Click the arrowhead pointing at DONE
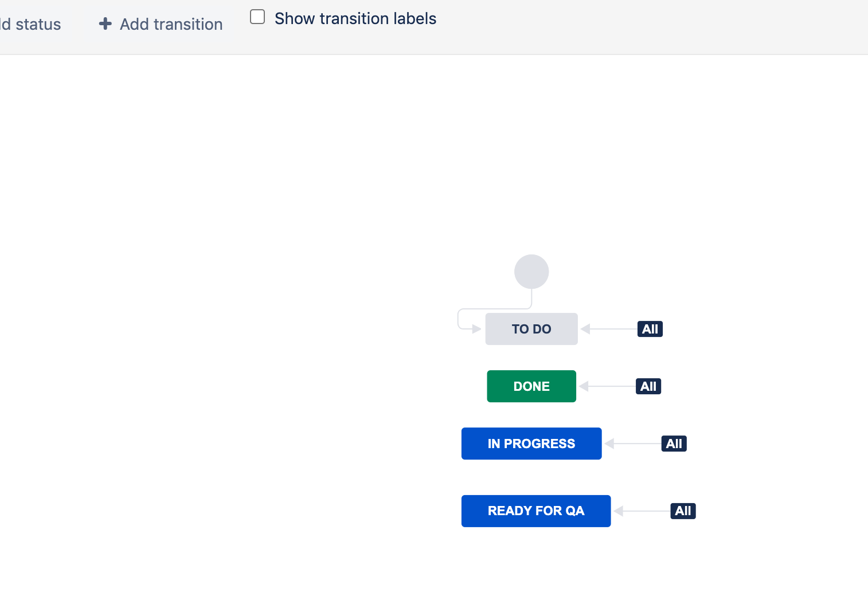This screenshot has height=612, width=868. 584,386
